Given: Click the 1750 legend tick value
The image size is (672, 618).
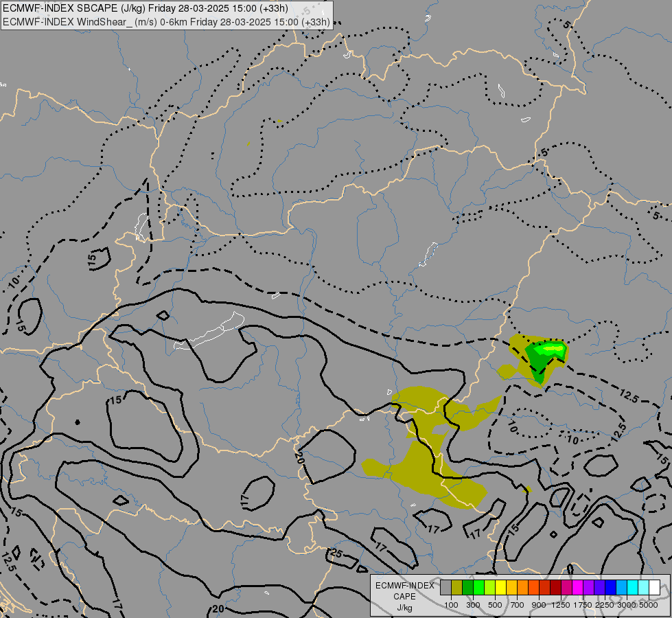Looking at the screenshot, I should (x=583, y=605).
